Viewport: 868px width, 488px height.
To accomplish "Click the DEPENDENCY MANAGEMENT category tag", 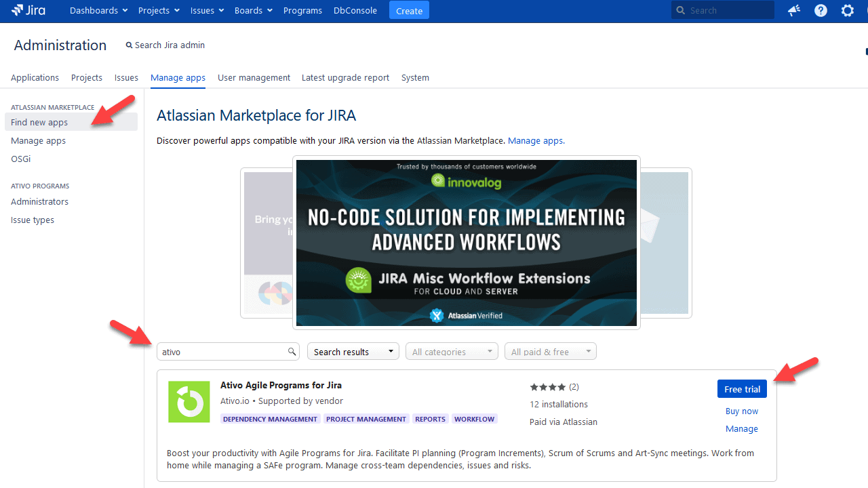I will [x=270, y=418].
